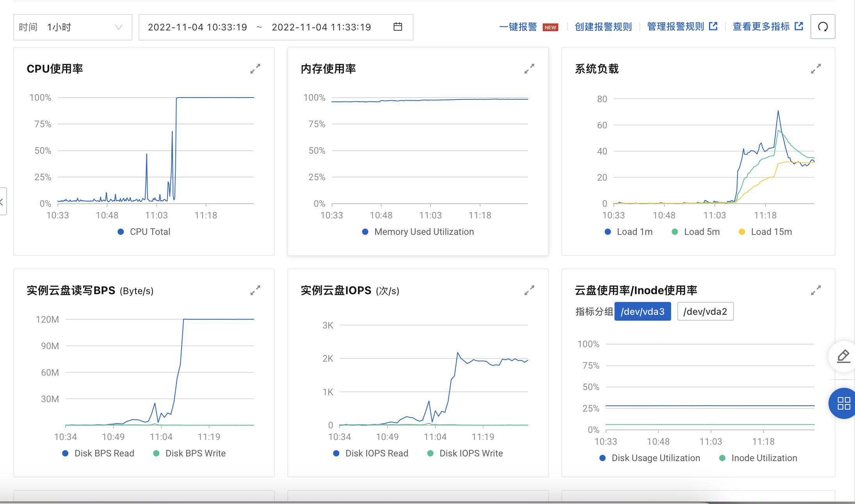Toggle the Disk IOPS Read legend series

[370, 453]
